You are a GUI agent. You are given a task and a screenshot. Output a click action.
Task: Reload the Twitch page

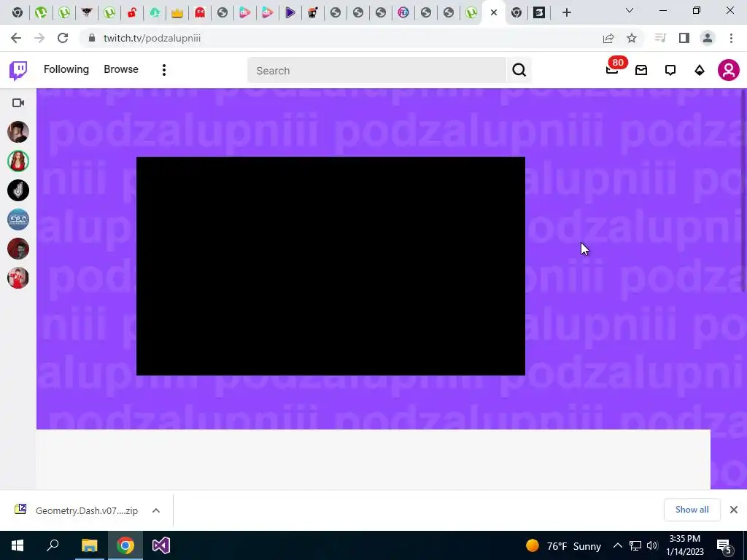tap(63, 38)
